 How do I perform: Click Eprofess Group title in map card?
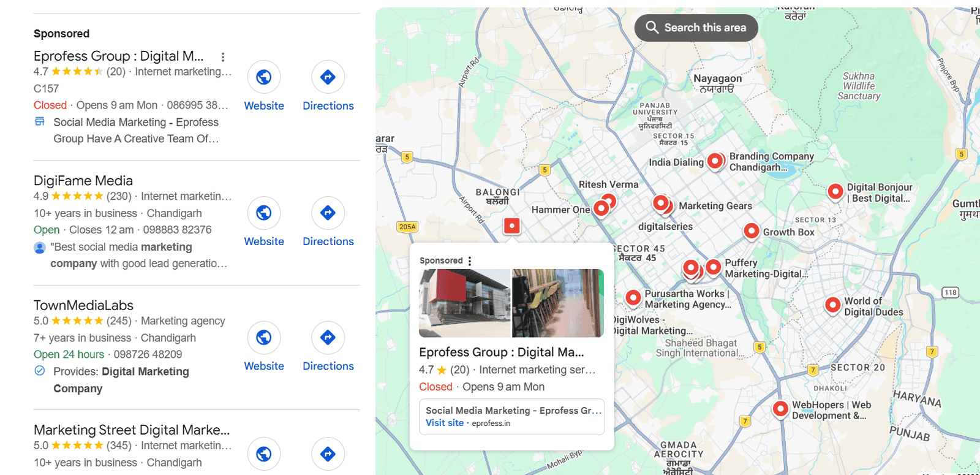click(502, 352)
